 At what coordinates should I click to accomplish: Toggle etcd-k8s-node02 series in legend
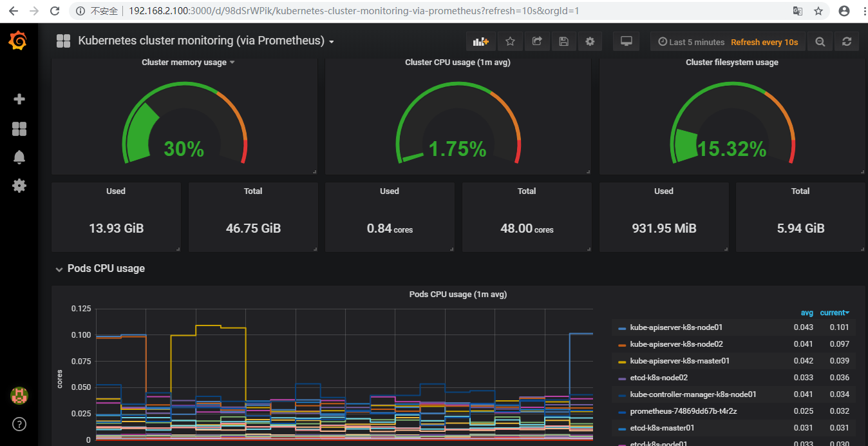click(659, 378)
